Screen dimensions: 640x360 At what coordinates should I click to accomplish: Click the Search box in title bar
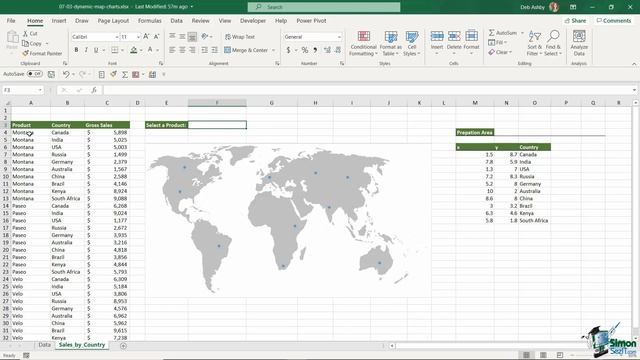pyautogui.click(x=324, y=7)
